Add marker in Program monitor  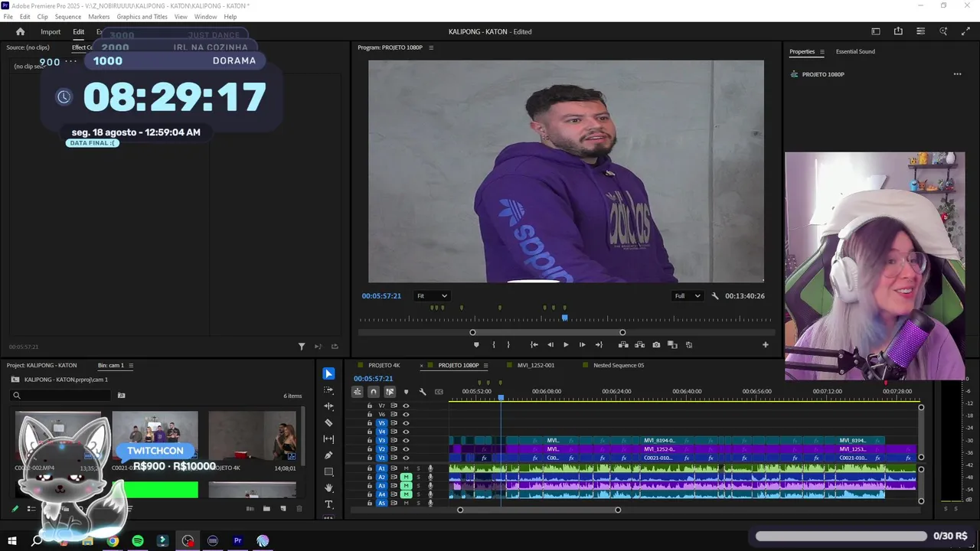[476, 345]
